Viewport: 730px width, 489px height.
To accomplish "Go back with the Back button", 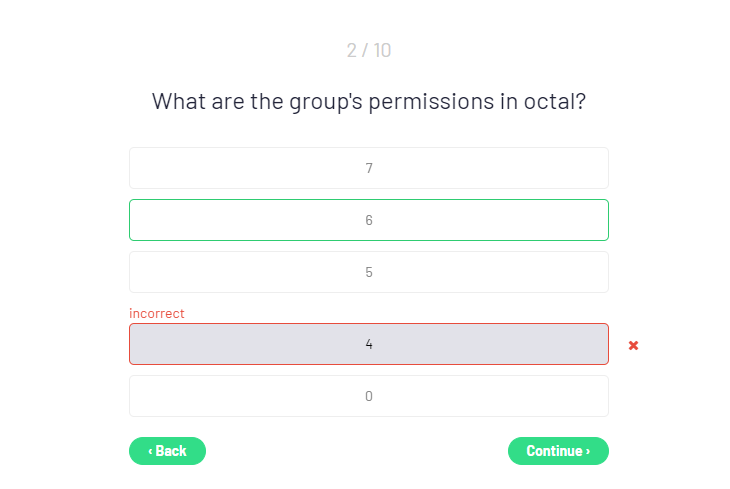I will pos(167,451).
